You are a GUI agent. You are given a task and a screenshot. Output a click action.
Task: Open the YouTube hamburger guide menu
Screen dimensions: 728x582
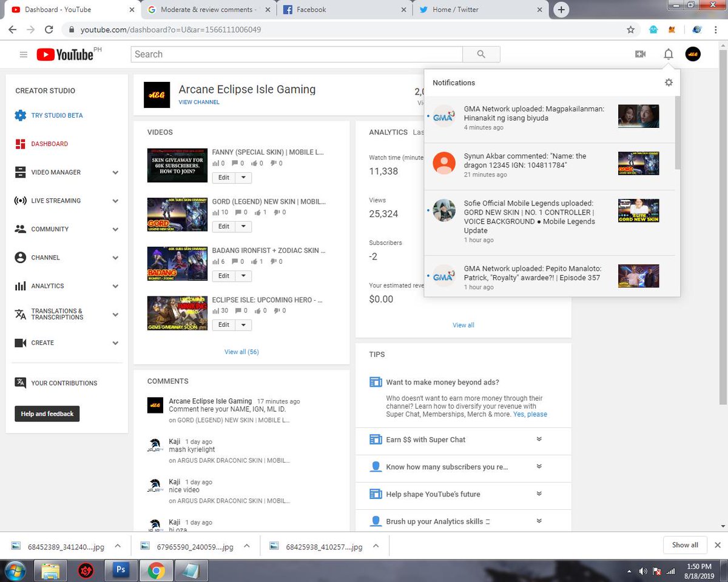(x=24, y=55)
